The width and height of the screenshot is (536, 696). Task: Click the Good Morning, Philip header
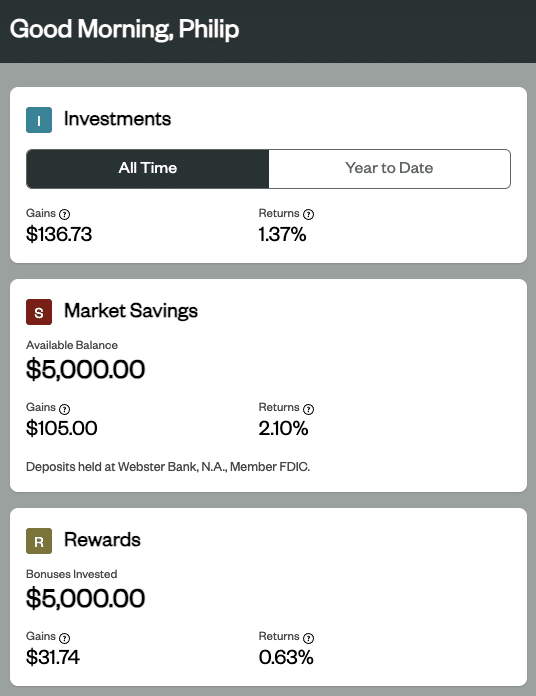[x=125, y=29]
